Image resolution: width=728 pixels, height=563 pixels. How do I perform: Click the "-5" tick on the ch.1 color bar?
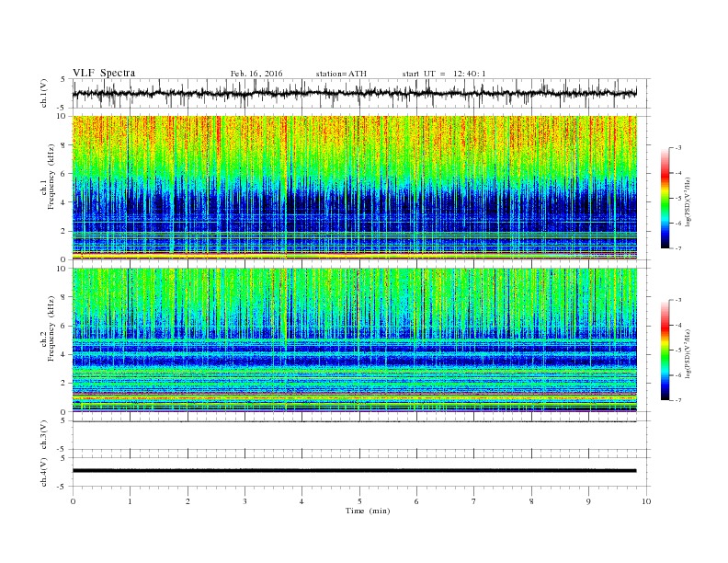(678, 199)
